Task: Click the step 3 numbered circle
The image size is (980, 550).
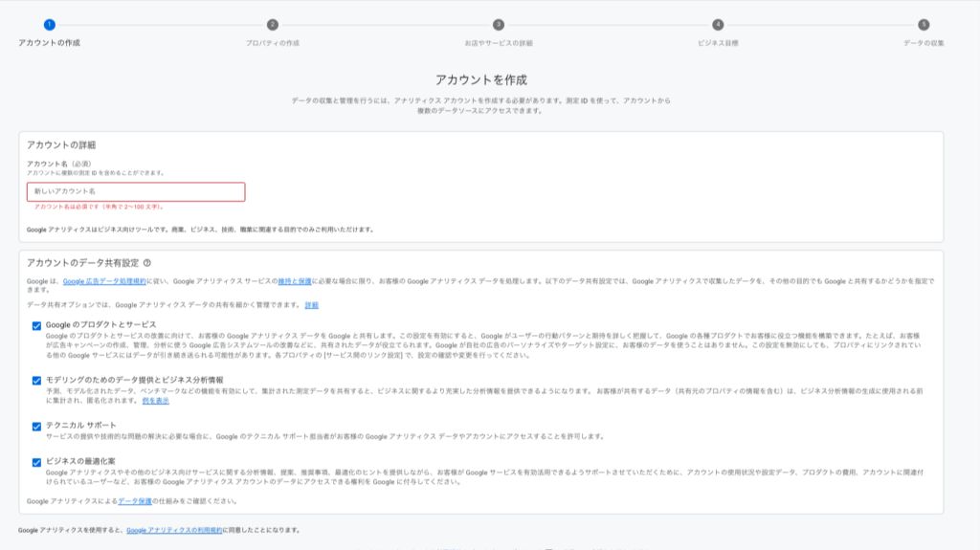Action: tap(498, 25)
